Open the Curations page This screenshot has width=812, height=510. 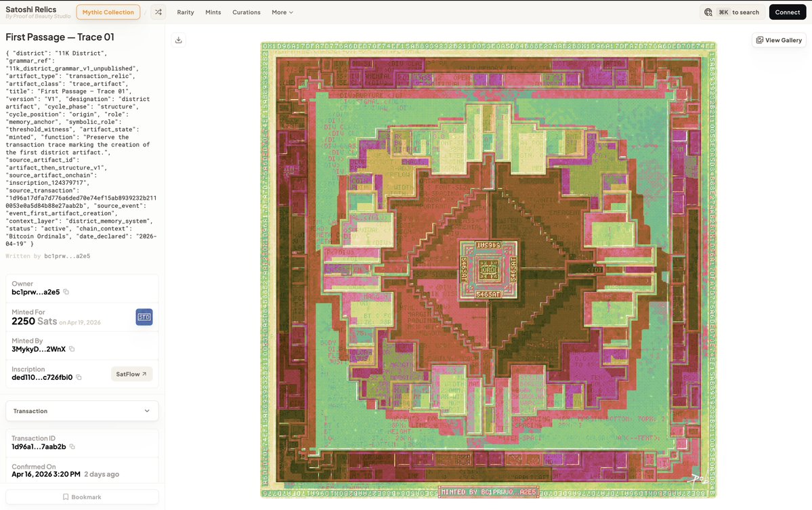coord(247,12)
